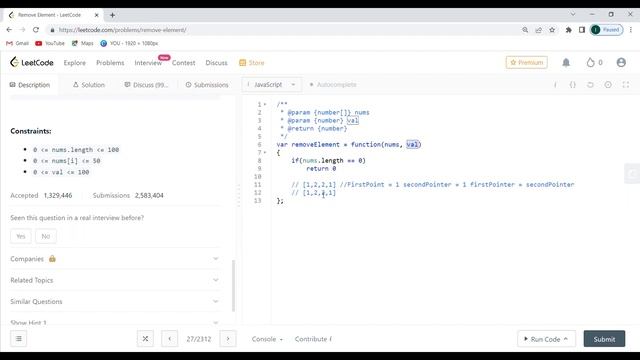640x360 pixels.
Task: Submit the solution
Action: 604,339
